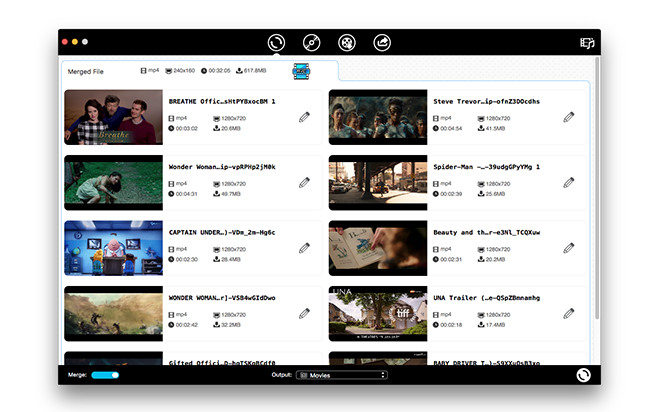
Task: Edit the BREATHE Offic video
Action: click(304, 117)
